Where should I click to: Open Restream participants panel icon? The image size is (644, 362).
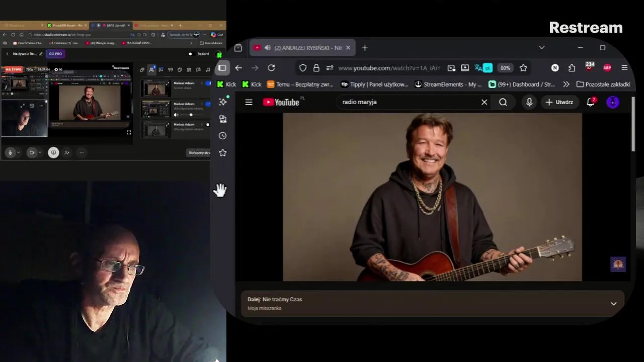[x=151, y=69]
